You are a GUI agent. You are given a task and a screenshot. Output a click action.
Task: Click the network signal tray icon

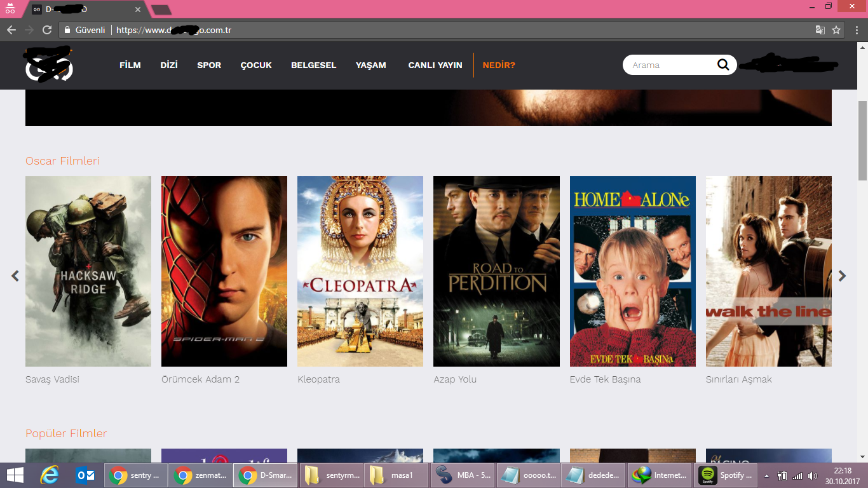tap(797, 475)
